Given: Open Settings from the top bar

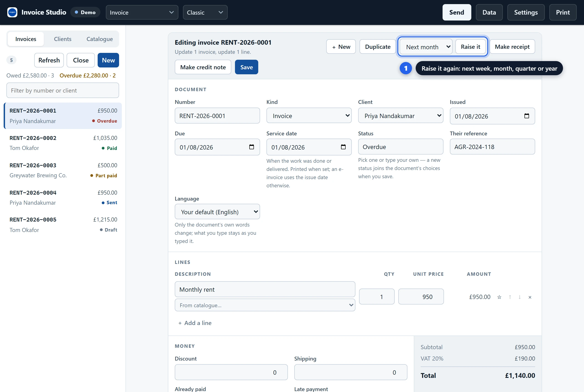Looking at the screenshot, I should (x=526, y=12).
